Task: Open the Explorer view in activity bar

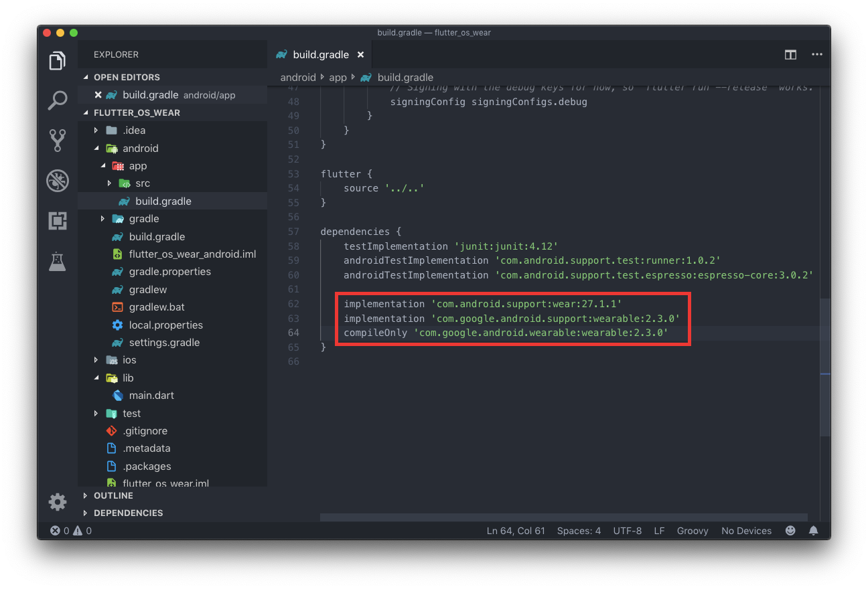Action: pyautogui.click(x=58, y=61)
